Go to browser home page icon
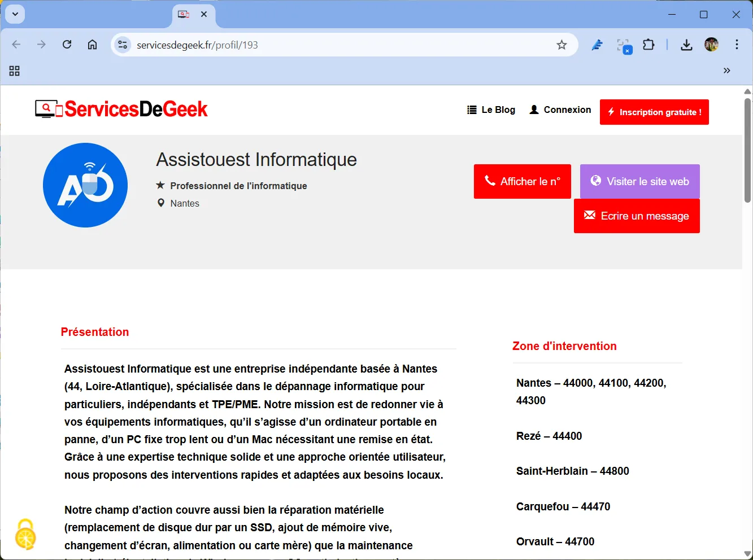Screen dimensions: 753x560 (x=92, y=45)
